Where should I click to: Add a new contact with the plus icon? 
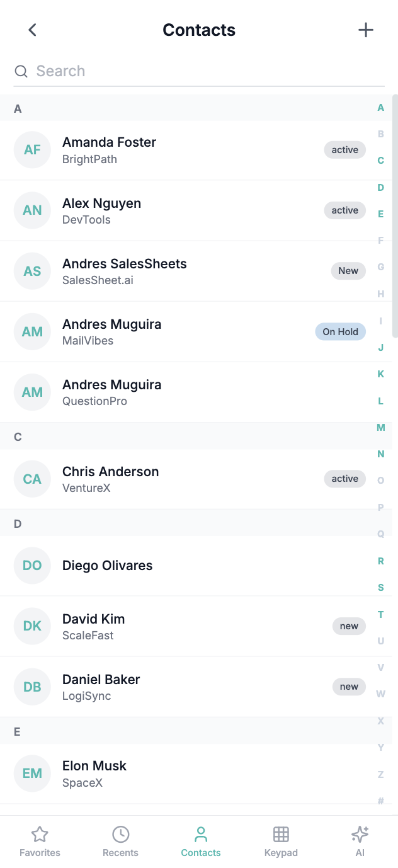[x=366, y=30]
